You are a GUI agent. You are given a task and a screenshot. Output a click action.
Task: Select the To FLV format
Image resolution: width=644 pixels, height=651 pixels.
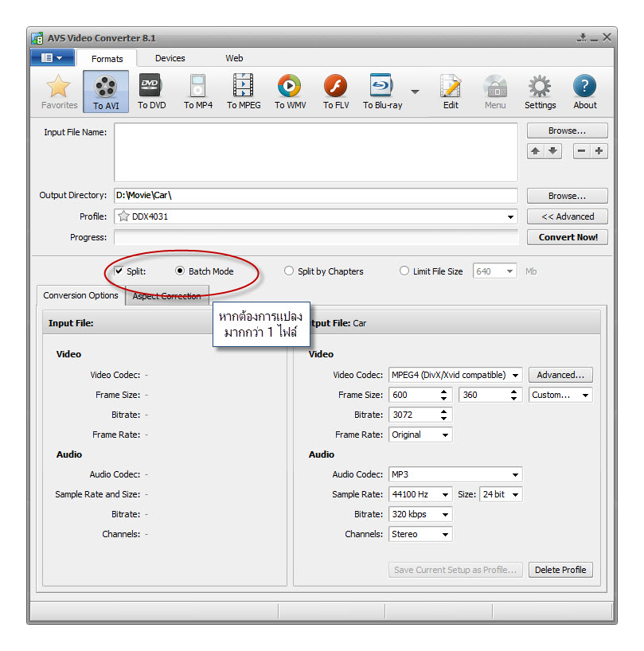[336, 92]
